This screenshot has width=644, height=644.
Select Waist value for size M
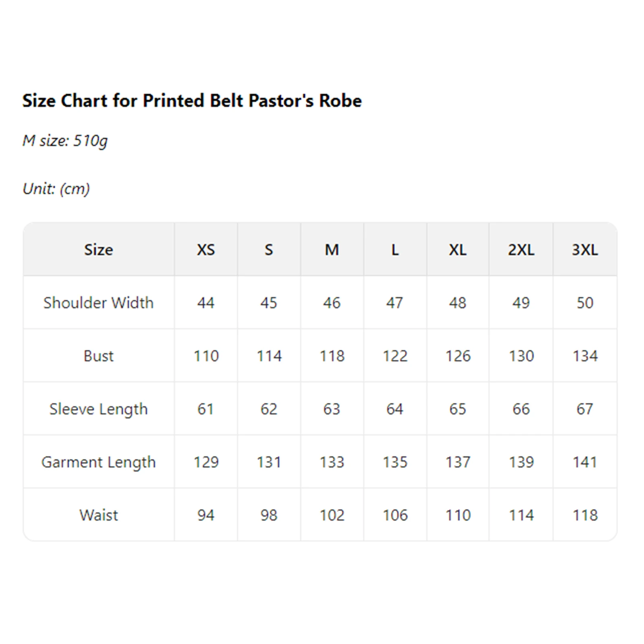332,515
